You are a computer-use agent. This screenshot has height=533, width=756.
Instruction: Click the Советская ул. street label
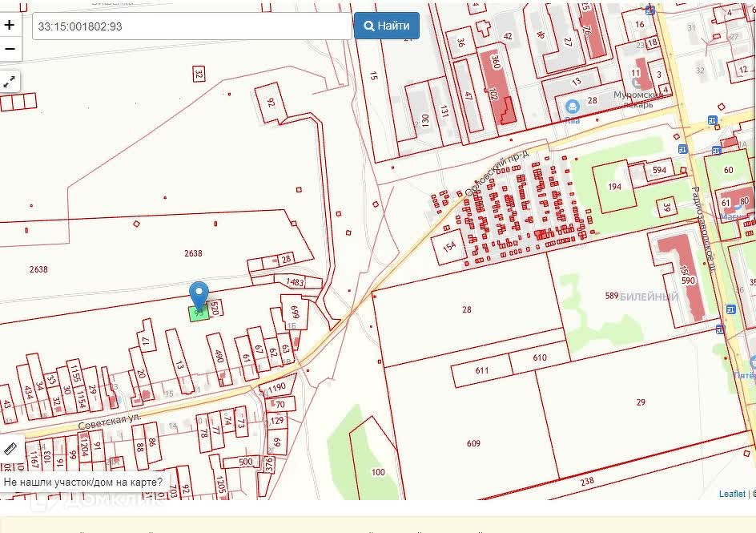110,422
